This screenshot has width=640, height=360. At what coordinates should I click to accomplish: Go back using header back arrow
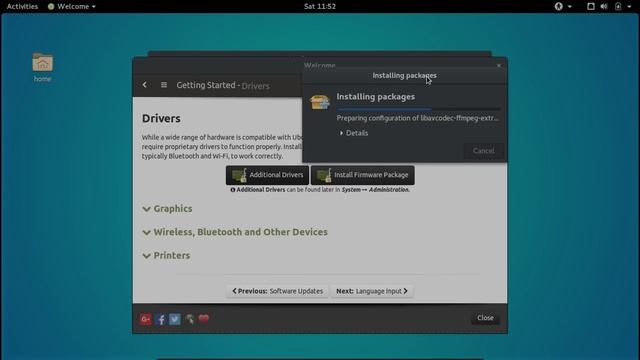144,85
